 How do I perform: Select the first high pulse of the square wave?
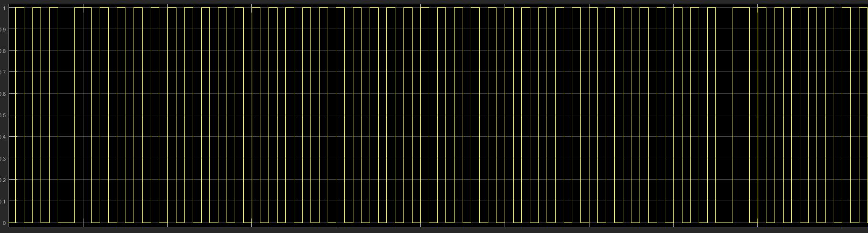click(20, 8)
